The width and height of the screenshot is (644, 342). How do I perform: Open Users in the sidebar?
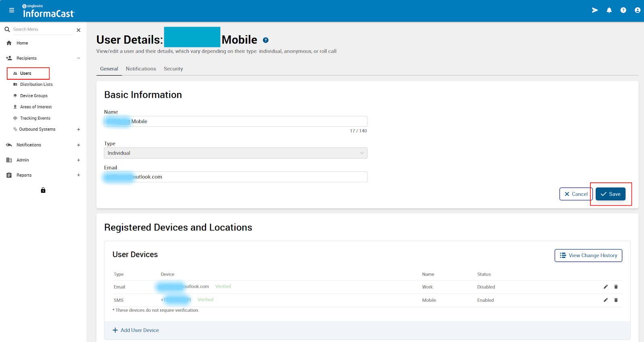click(26, 73)
